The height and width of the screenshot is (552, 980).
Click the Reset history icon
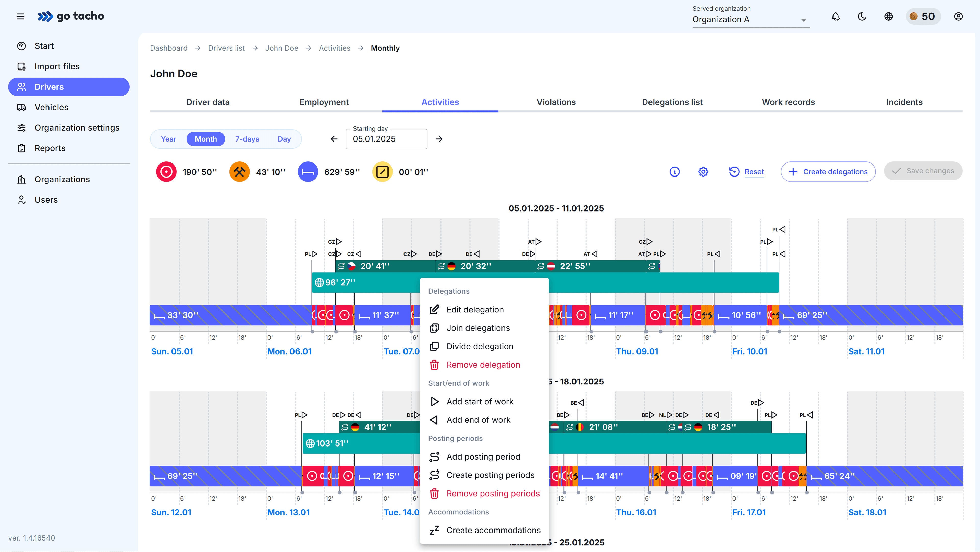tap(734, 171)
